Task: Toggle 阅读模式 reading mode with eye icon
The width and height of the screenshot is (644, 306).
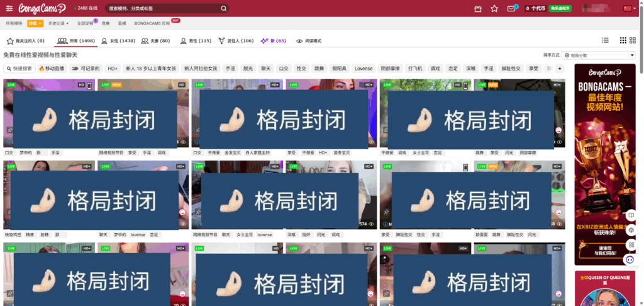Action: coord(309,41)
